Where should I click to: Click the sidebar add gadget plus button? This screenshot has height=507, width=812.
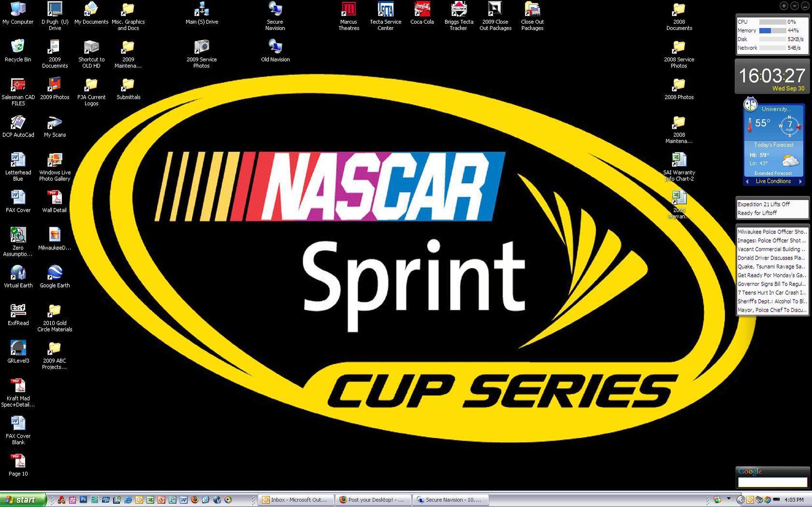[783, 6]
